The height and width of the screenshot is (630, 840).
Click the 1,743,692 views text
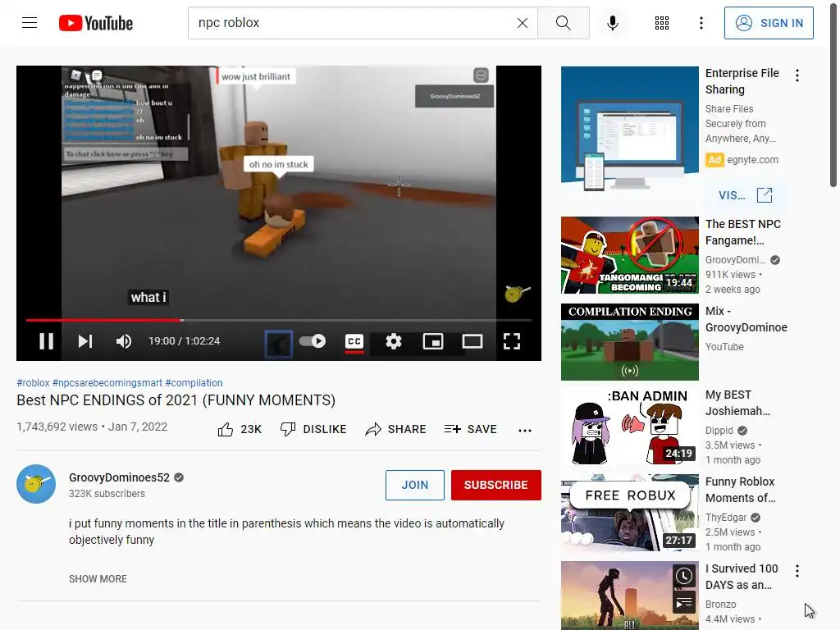coord(57,427)
